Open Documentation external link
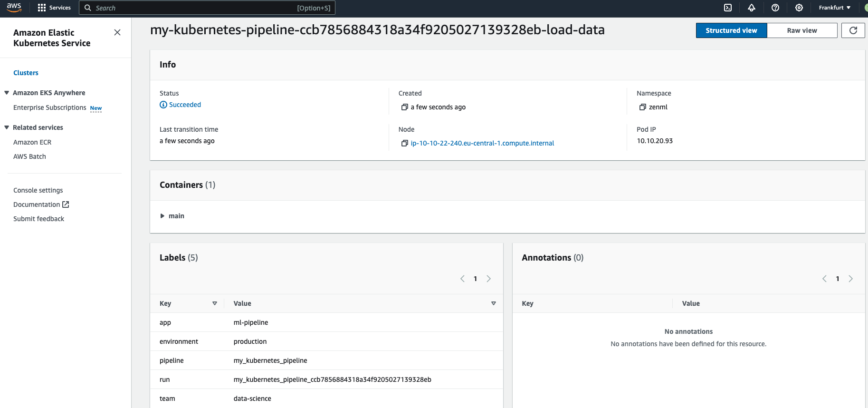 pos(41,204)
